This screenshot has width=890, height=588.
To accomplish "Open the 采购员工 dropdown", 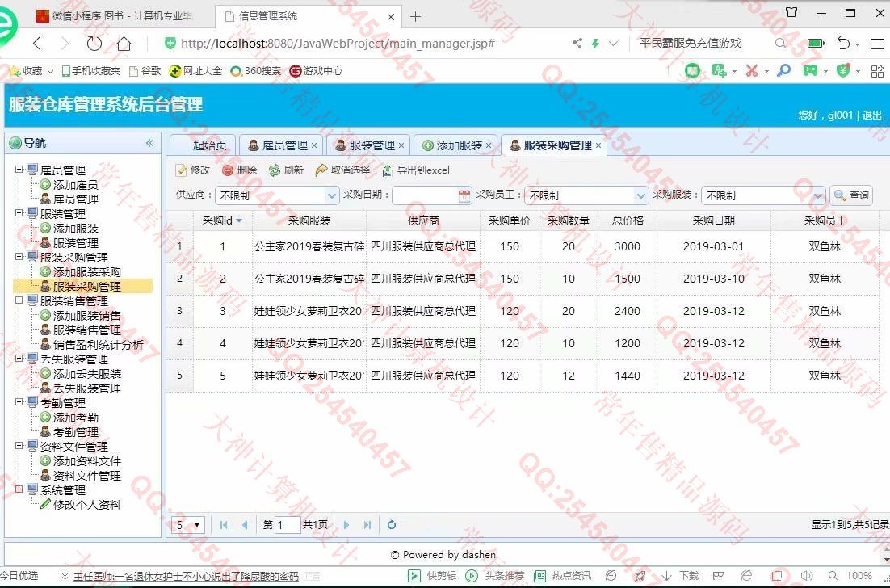I will (x=640, y=195).
